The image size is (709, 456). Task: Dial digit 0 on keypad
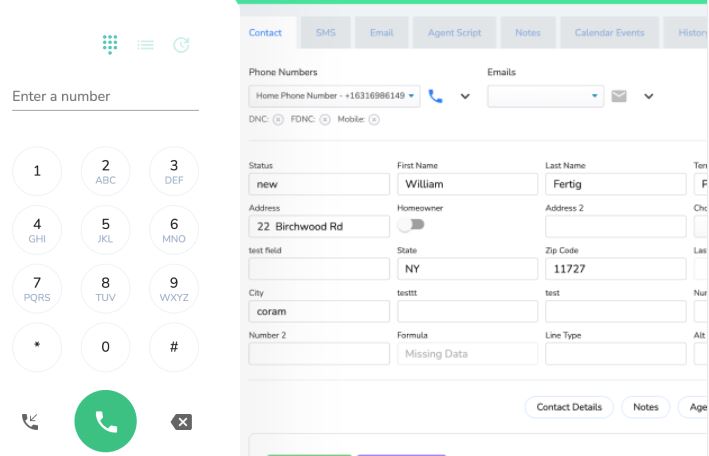(x=105, y=347)
